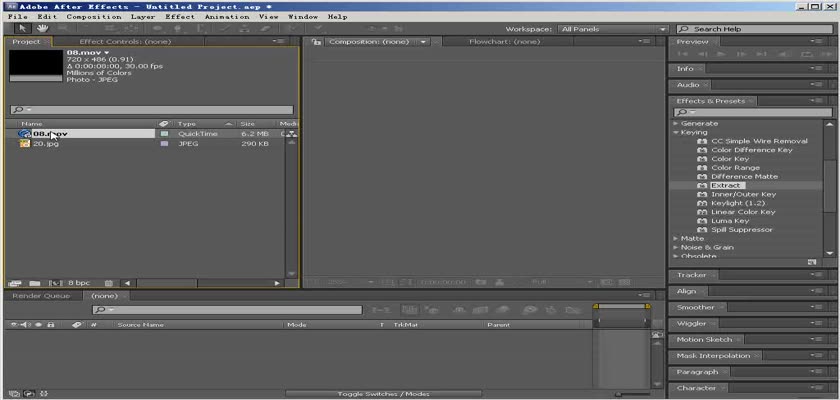Select the Hand tool

[x=42, y=29]
